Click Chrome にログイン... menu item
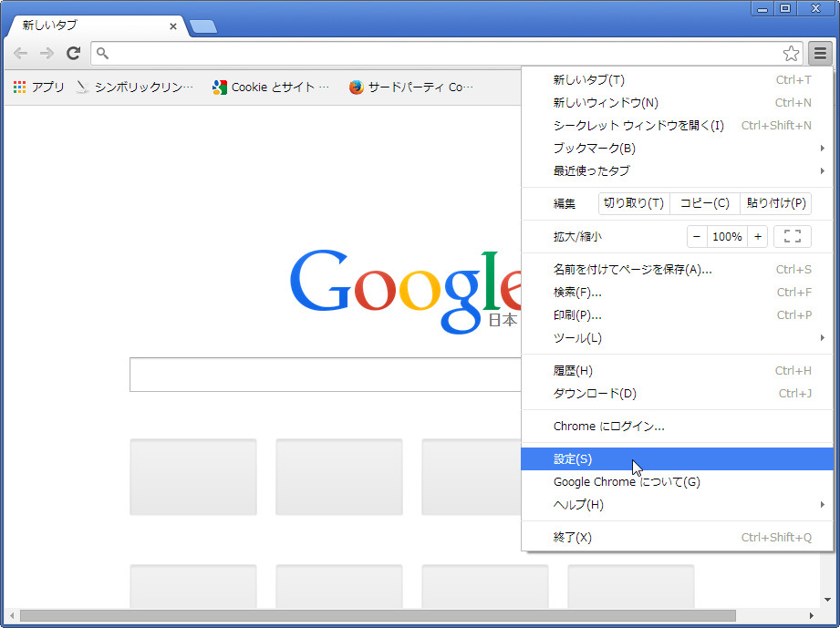Screen dimensions: 840x628 point(677,427)
